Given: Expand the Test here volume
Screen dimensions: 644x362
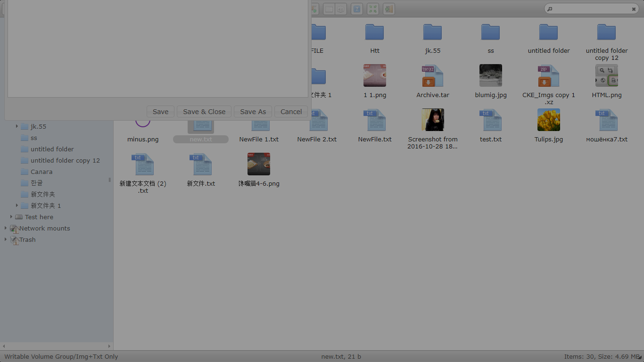Looking at the screenshot, I should (11, 217).
